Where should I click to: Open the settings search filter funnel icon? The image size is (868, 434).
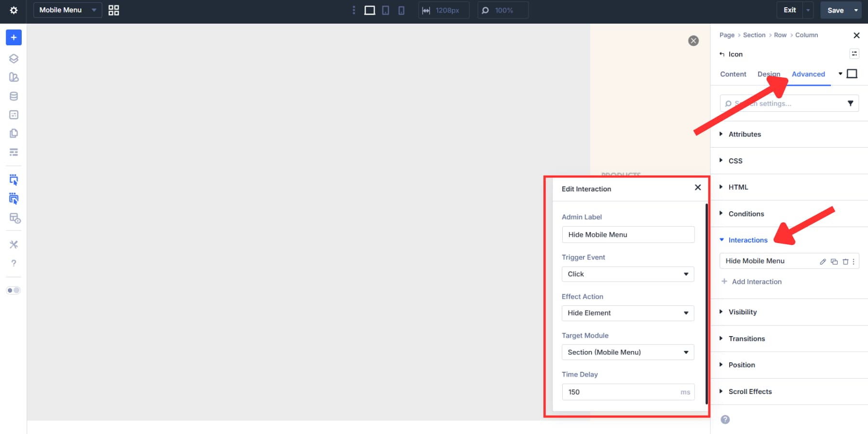850,103
